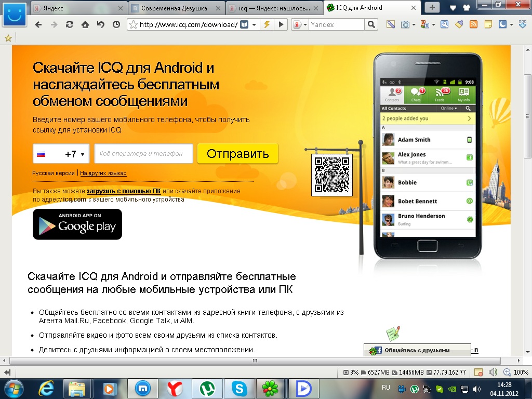Expand translate options dropdown arrow
Viewport: 532px width, 399px height.
tap(433, 25)
